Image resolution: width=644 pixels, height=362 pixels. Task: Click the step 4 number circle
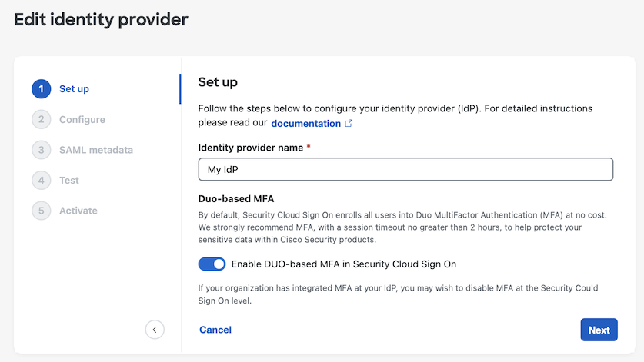41,180
